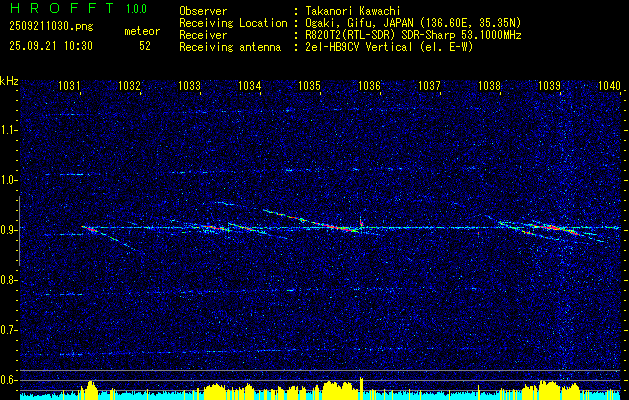Select the 0.7 kHz axis label
This screenshot has width=629, height=400.
click(x=7, y=330)
